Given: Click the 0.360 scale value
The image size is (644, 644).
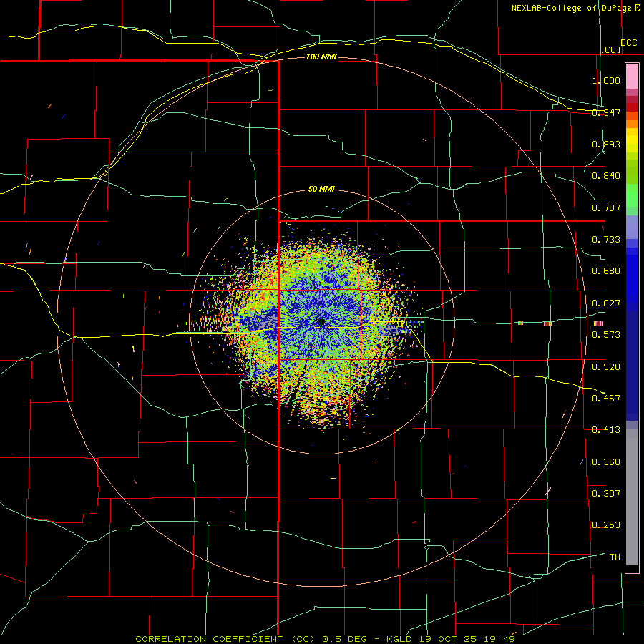Looking at the screenshot, I should (606, 462).
